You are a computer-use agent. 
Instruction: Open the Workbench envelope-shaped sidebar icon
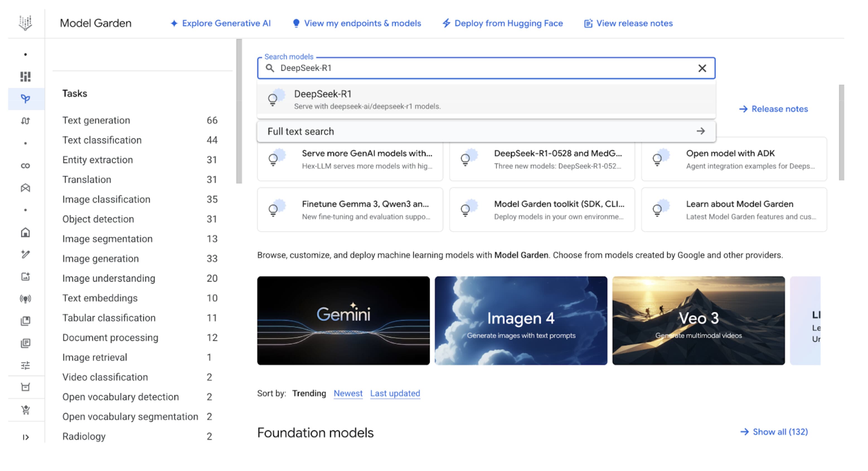pos(25,188)
